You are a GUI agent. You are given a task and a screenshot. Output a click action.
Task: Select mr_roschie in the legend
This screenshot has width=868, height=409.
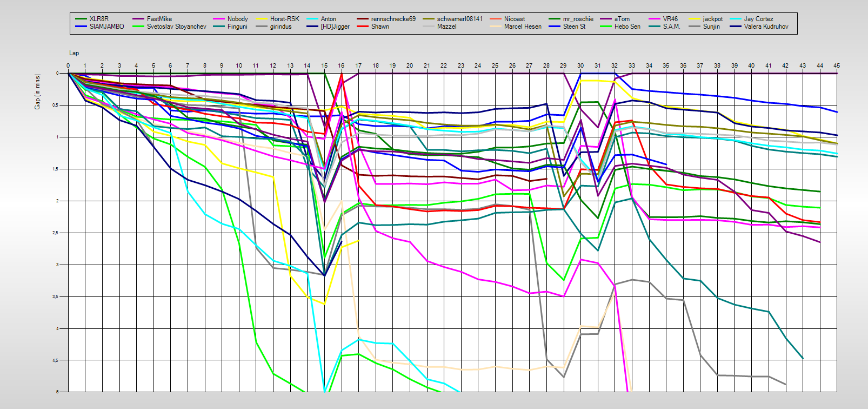pyautogui.click(x=578, y=19)
